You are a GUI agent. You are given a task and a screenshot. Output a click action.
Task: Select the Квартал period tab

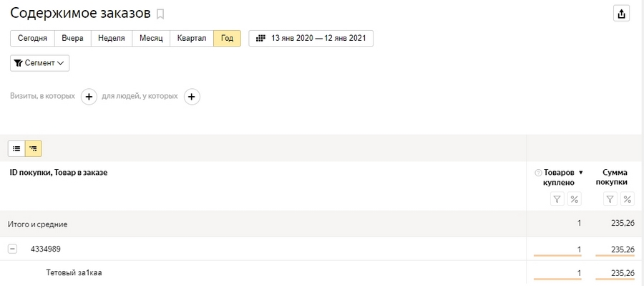[191, 38]
